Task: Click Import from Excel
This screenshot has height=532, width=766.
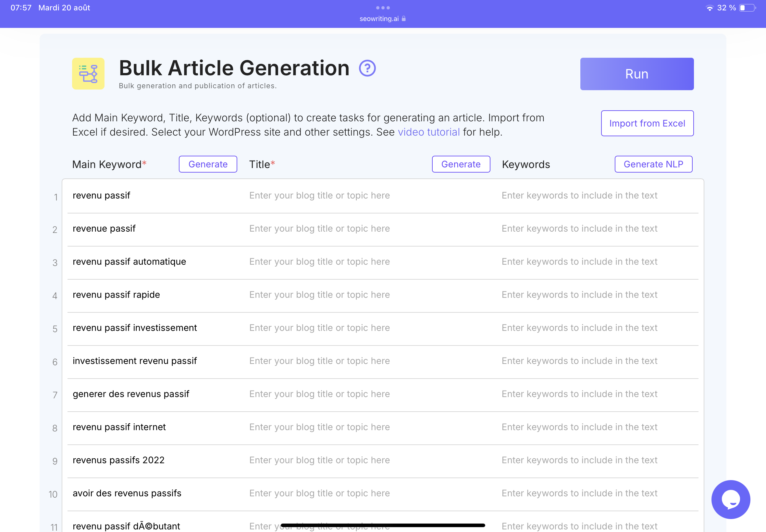Action: (647, 123)
